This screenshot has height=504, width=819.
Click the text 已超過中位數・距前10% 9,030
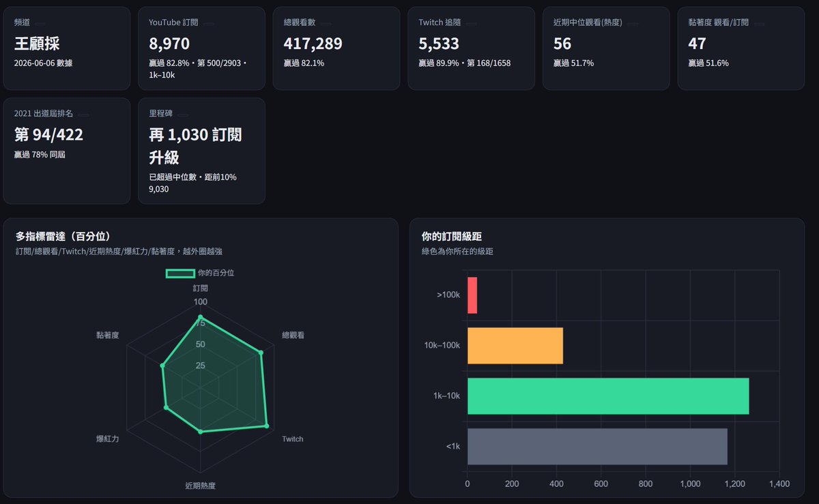tap(193, 183)
